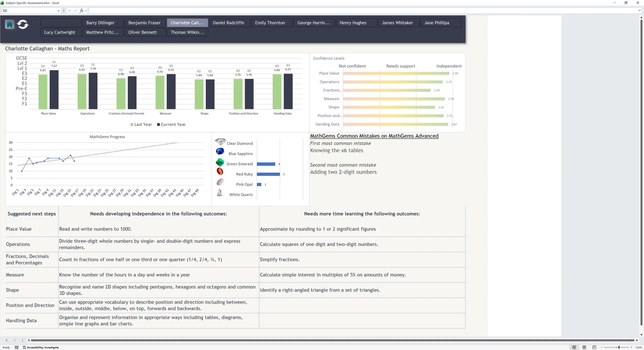Zoom in using the plus button
Image resolution: width=644 pixels, height=350 pixels.
click(x=631, y=347)
